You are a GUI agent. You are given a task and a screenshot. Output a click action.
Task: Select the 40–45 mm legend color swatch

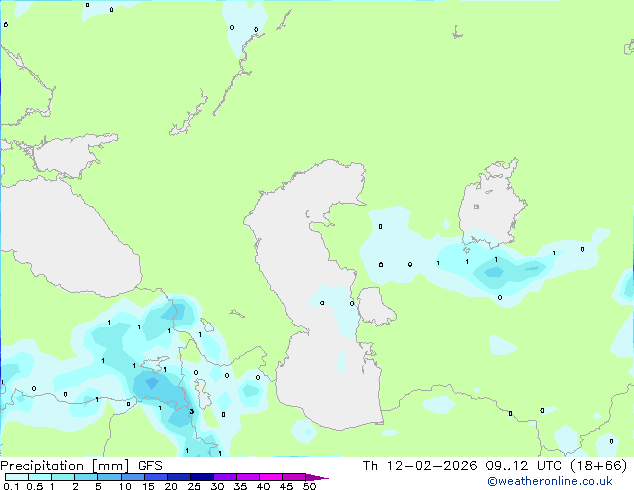(271, 477)
